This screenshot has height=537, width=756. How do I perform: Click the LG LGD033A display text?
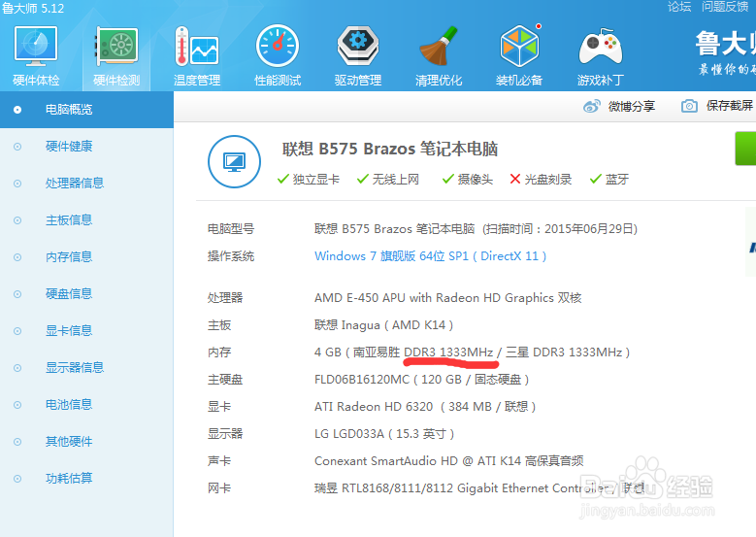tap(384, 434)
